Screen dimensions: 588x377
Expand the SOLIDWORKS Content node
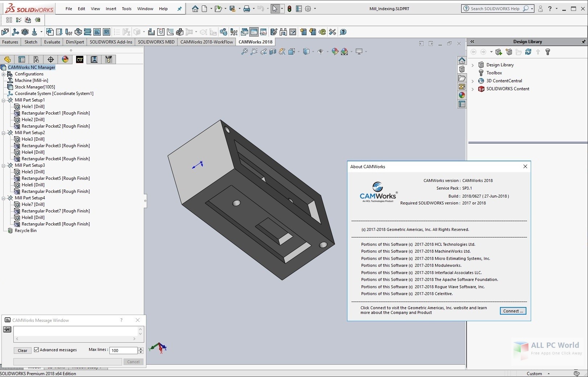[472, 89]
